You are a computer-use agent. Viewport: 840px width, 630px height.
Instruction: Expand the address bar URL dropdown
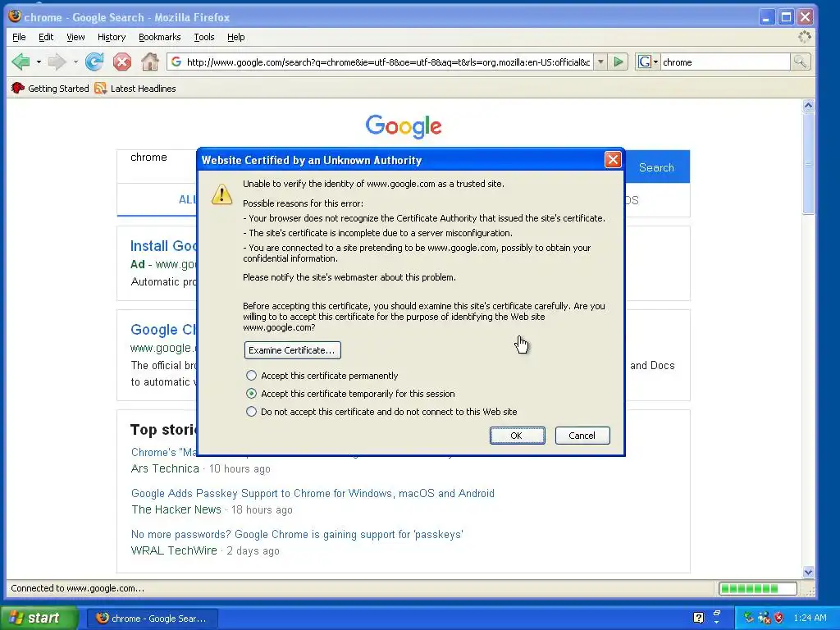(x=601, y=62)
